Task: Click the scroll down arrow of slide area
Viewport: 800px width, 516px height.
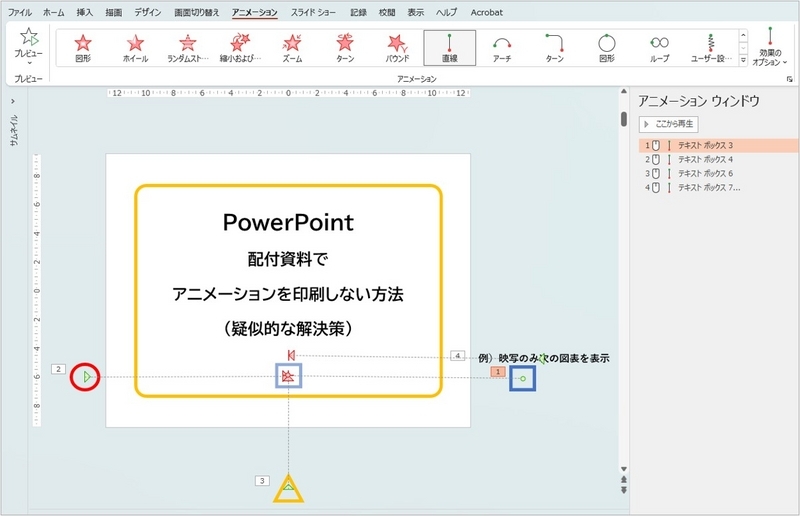Action: (623, 469)
